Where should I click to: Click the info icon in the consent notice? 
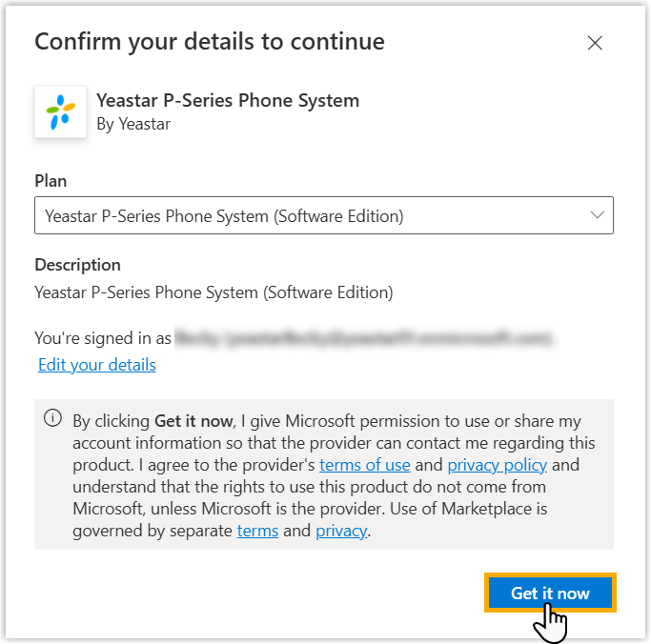(53, 419)
